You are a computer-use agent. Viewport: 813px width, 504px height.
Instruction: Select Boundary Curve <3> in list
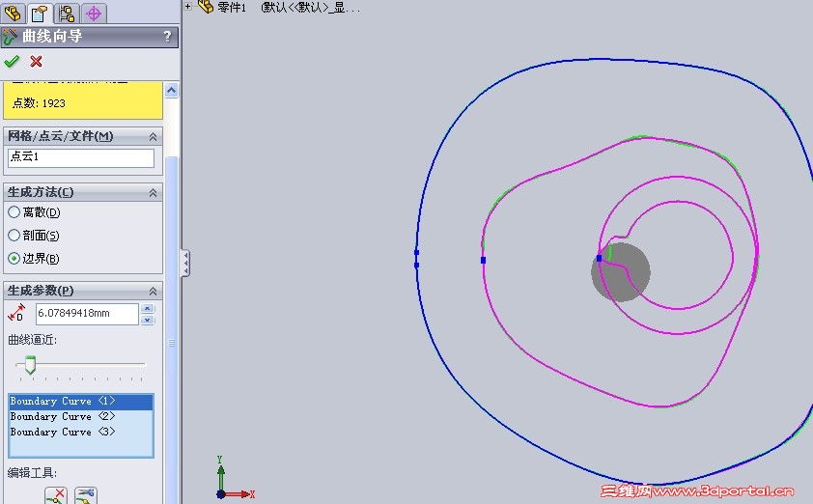pyautogui.click(x=81, y=432)
